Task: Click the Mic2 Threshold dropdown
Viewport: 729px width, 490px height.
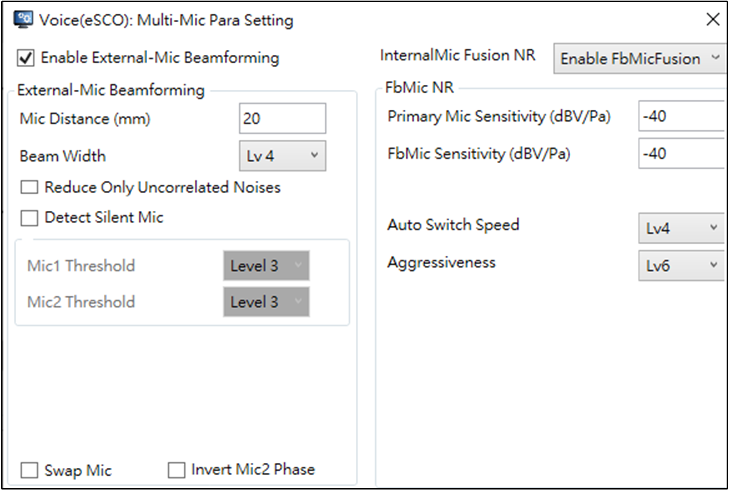Action: pos(266,302)
